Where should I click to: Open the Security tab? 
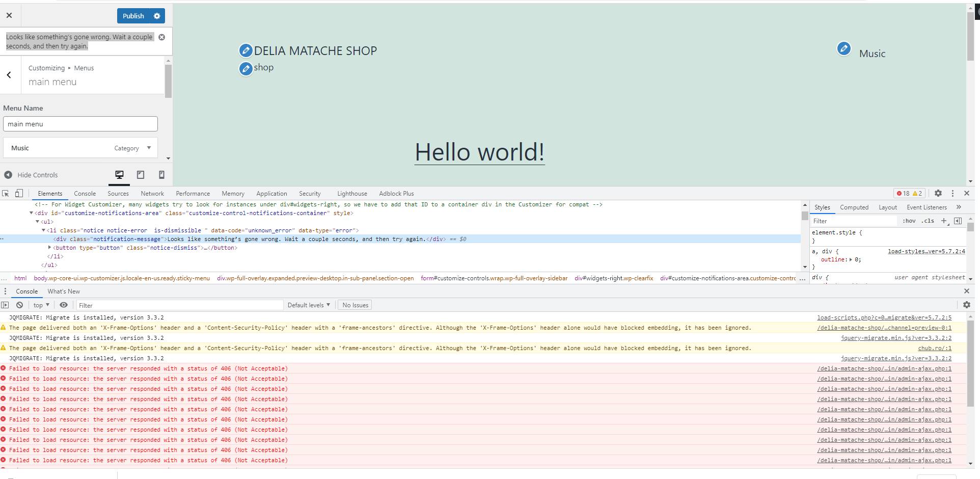point(310,194)
